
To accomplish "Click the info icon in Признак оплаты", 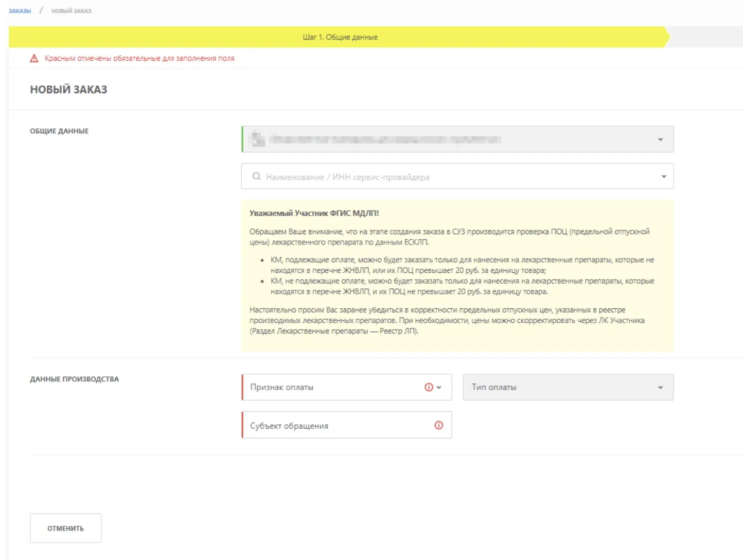I will pyautogui.click(x=429, y=387).
